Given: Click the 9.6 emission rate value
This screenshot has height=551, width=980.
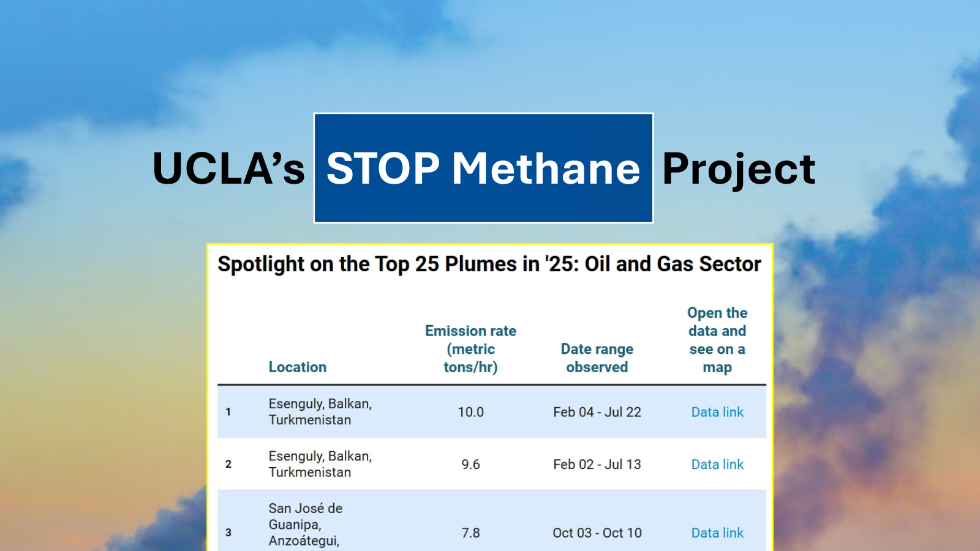Looking at the screenshot, I should coord(470,465).
